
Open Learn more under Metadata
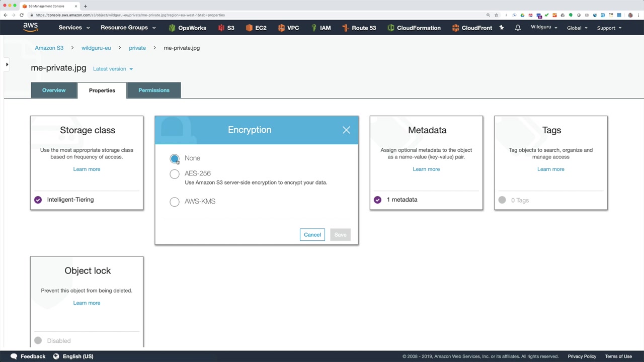tap(426, 169)
